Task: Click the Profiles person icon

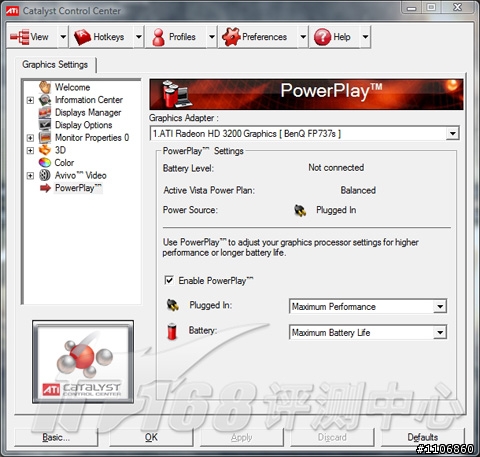Action: [158, 37]
